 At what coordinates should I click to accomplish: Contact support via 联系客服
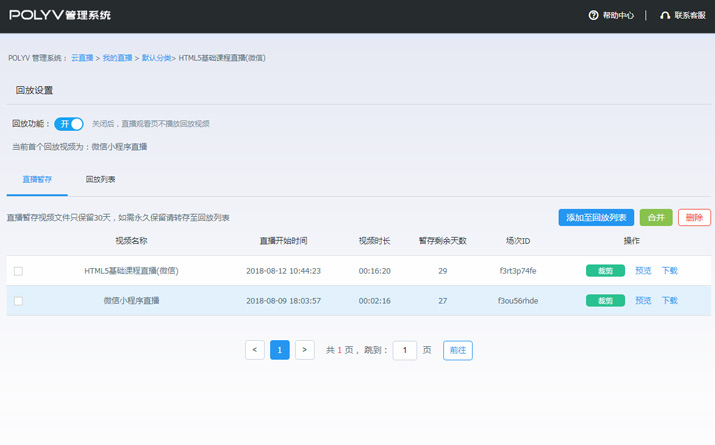coord(683,16)
